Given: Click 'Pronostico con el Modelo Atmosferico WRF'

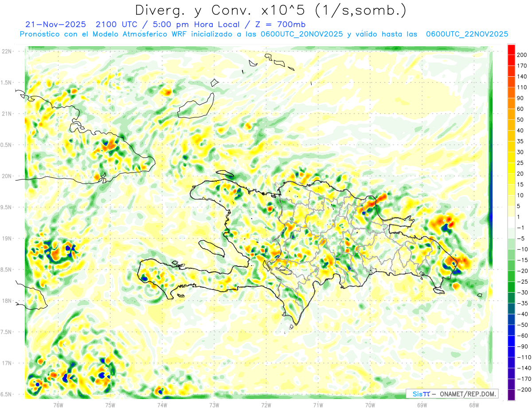Looking at the screenshot, I should pos(104,34).
